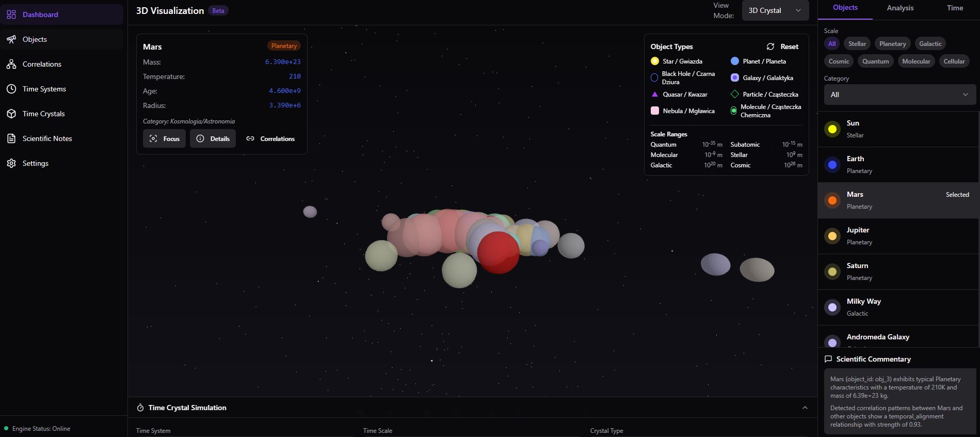Click the Correlations network icon
Image resolution: width=980 pixels, height=437 pixels.
click(x=11, y=64)
